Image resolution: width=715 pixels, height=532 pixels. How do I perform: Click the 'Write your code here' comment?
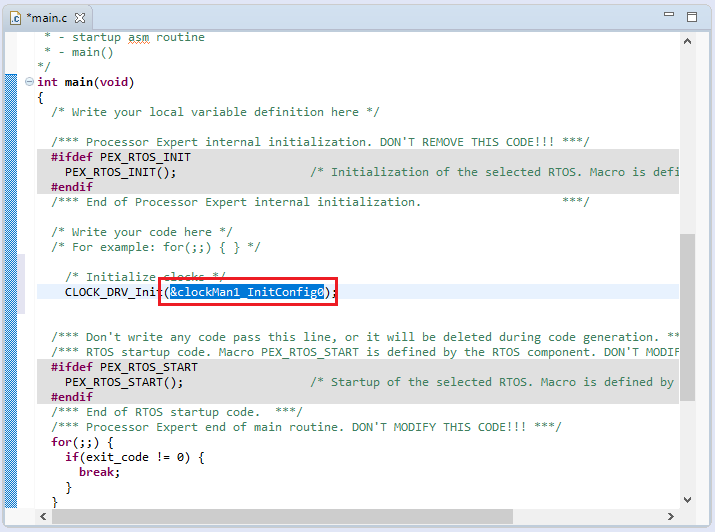[142, 232]
